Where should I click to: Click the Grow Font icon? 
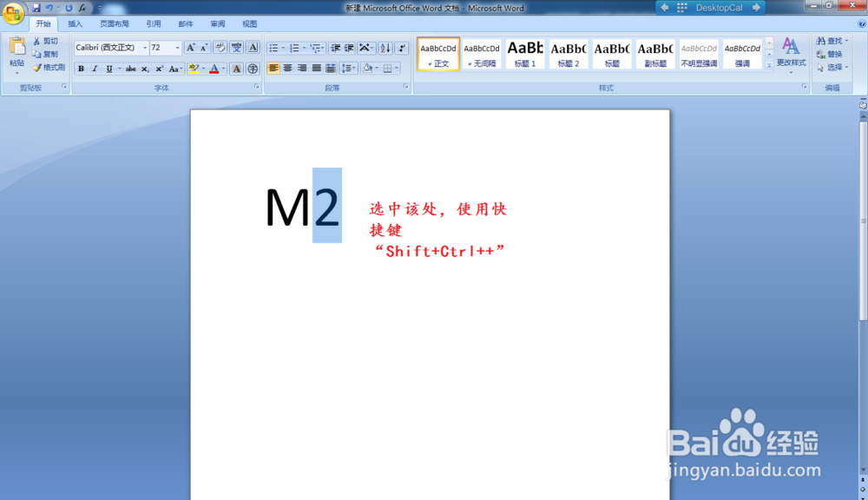tap(192, 48)
